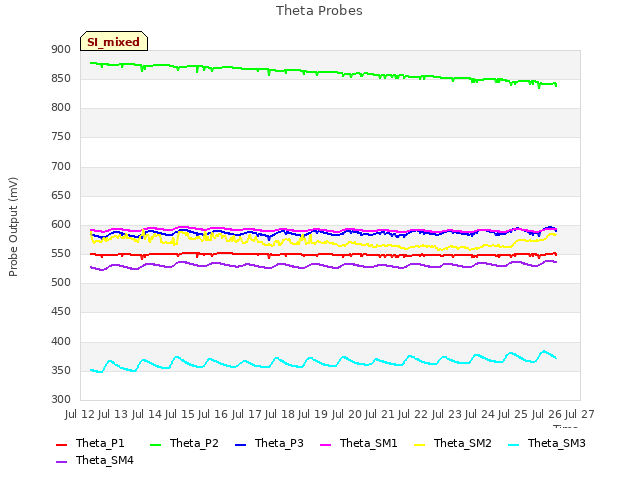Click the 600 y-axis tick label
The height and width of the screenshot is (480, 640).
[61, 224]
